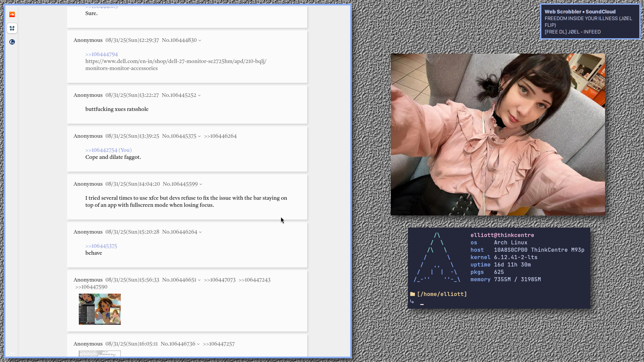Click post number No.106446736 to quote
The width and height of the screenshot is (644, 362).
[178, 344]
